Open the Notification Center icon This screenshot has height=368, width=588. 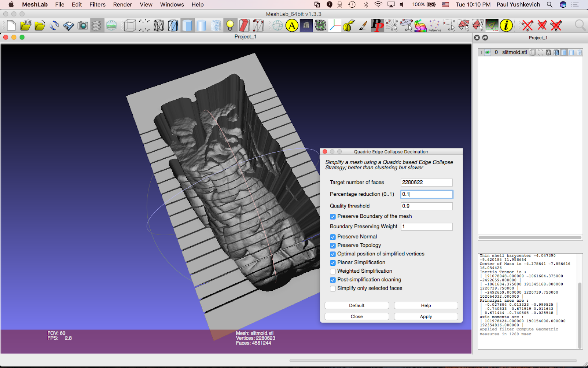tap(575, 4)
